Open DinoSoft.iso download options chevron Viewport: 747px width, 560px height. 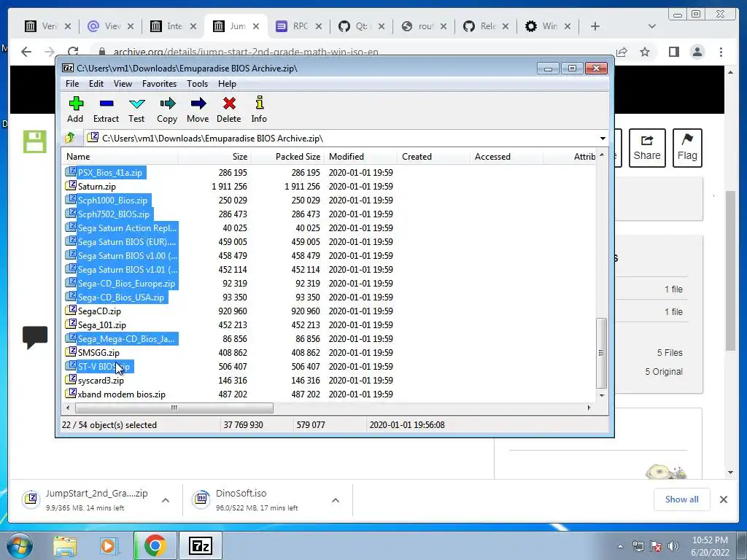[336, 500]
